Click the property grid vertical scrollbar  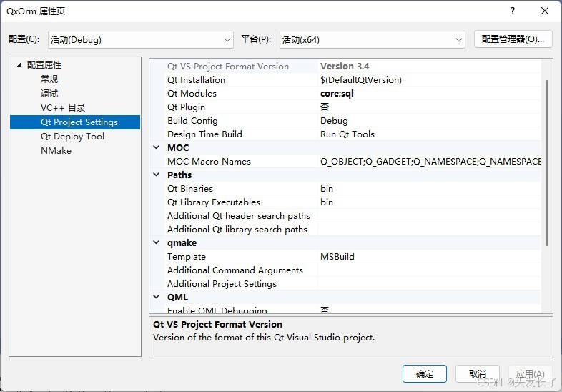547,163
